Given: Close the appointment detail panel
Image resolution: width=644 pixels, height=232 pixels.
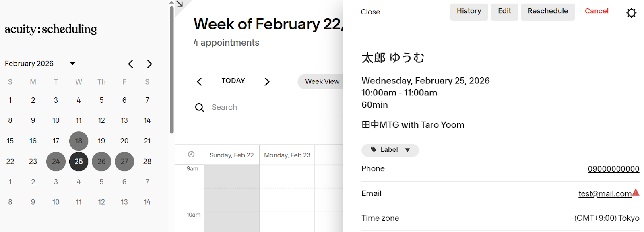Looking at the screenshot, I should pyautogui.click(x=370, y=12).
